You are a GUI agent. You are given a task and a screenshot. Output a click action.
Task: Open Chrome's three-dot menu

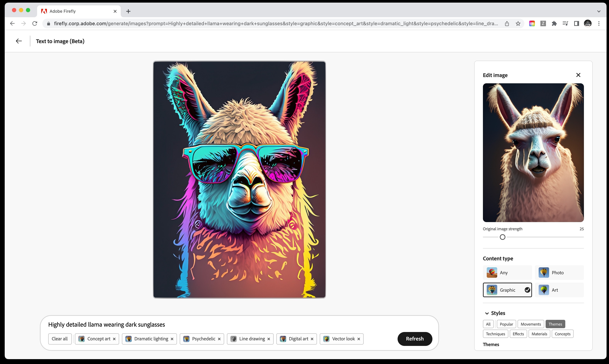point(599,23)
